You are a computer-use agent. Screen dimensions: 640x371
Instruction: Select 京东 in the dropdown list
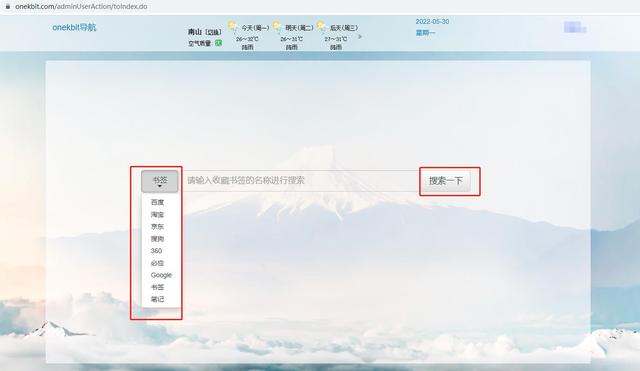point(157,227)
